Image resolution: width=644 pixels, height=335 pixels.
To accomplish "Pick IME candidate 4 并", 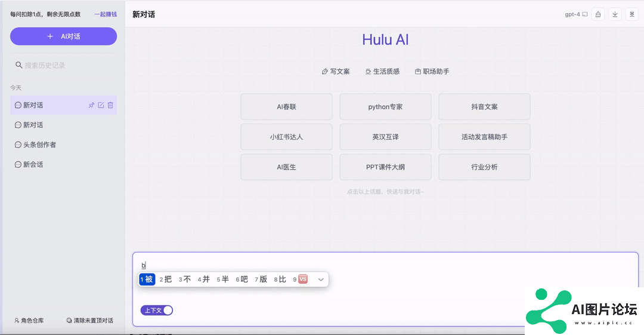I will 204,279.
